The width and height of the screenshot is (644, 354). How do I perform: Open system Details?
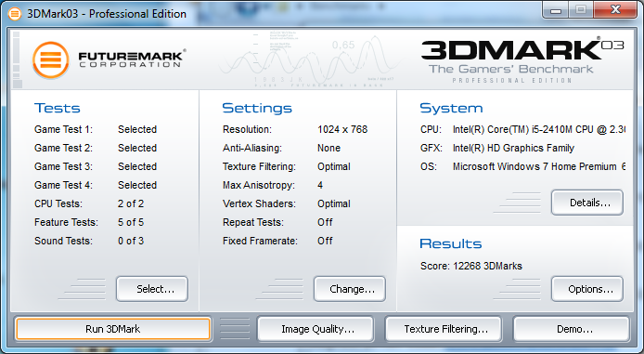(x=586, y=203)
